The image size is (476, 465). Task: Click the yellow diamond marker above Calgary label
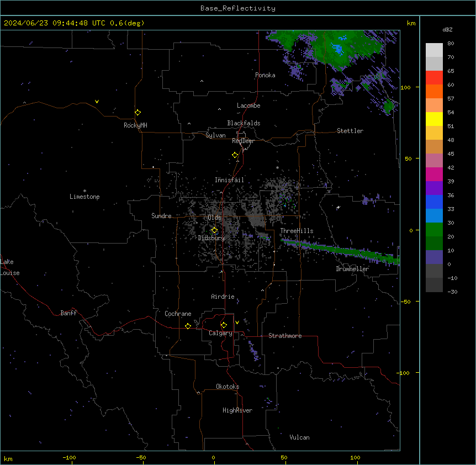click(224, 325)
